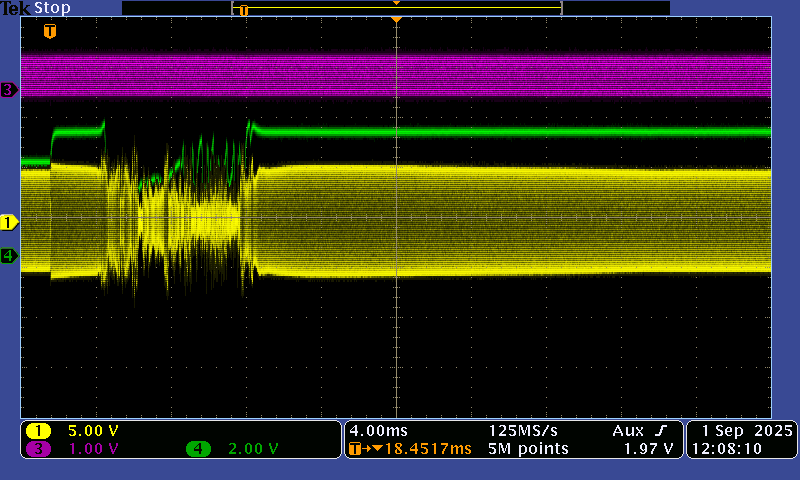Toggle the channel 4 badge in readout
800x480 pixels.
[x=199, y=449]
